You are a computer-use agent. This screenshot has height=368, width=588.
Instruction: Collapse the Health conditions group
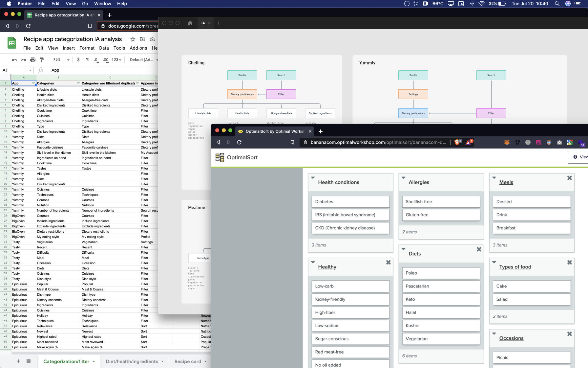[x=313, y=178]
